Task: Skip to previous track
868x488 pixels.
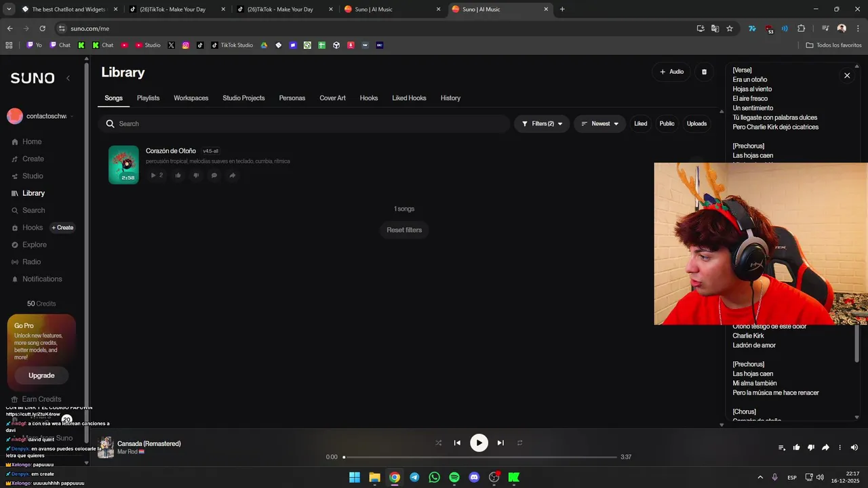Action: pos(457,443)
